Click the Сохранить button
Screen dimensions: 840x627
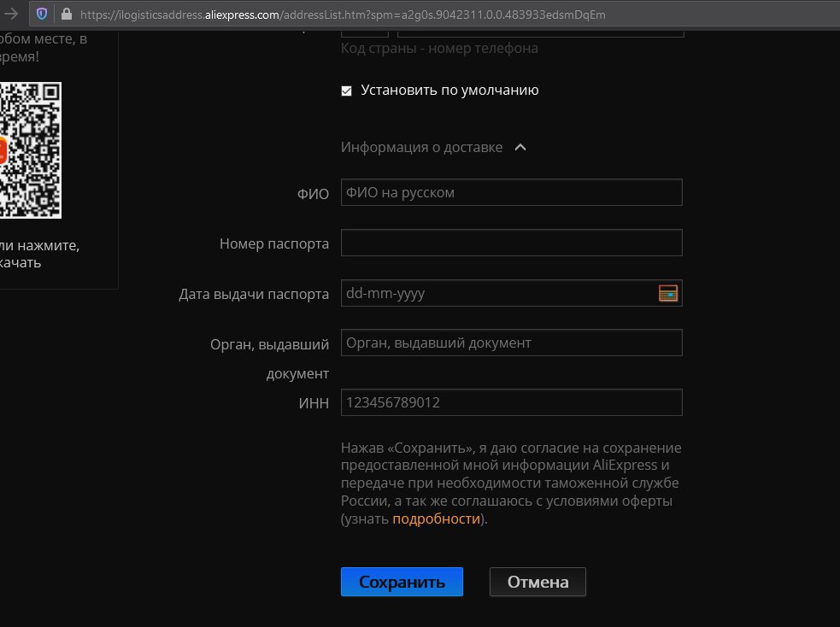point(402,582)
